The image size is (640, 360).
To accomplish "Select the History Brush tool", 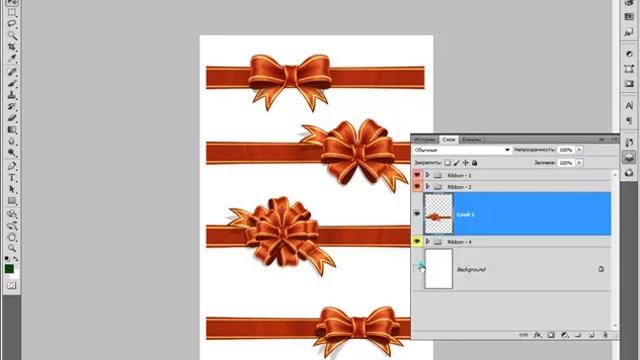I will [12, 107].
